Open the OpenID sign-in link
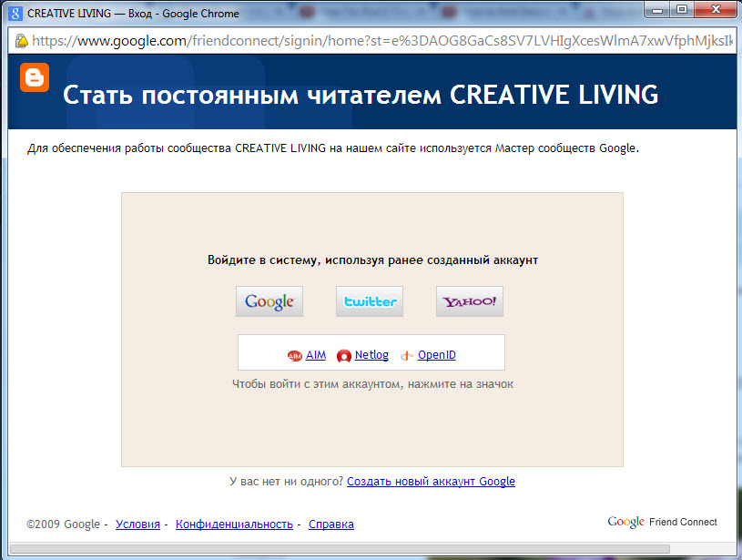This screenshot has height=560, width=742. [437, 354]
